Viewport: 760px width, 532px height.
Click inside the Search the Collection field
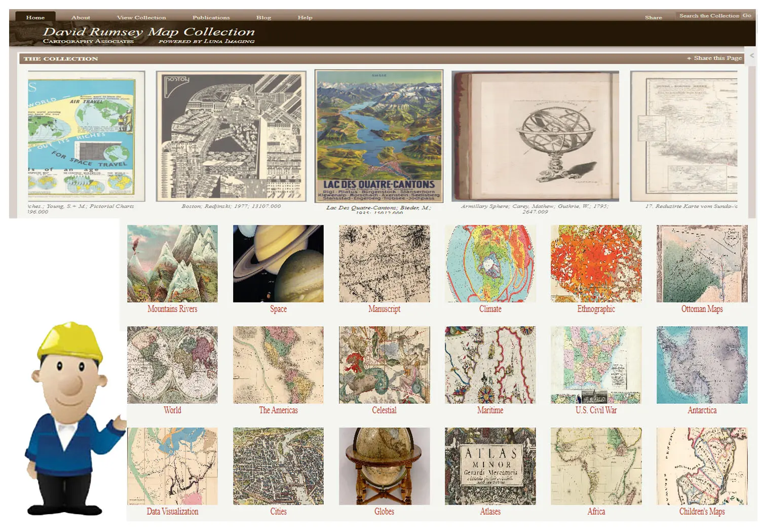pyautogui.click(x=708, y=15)
